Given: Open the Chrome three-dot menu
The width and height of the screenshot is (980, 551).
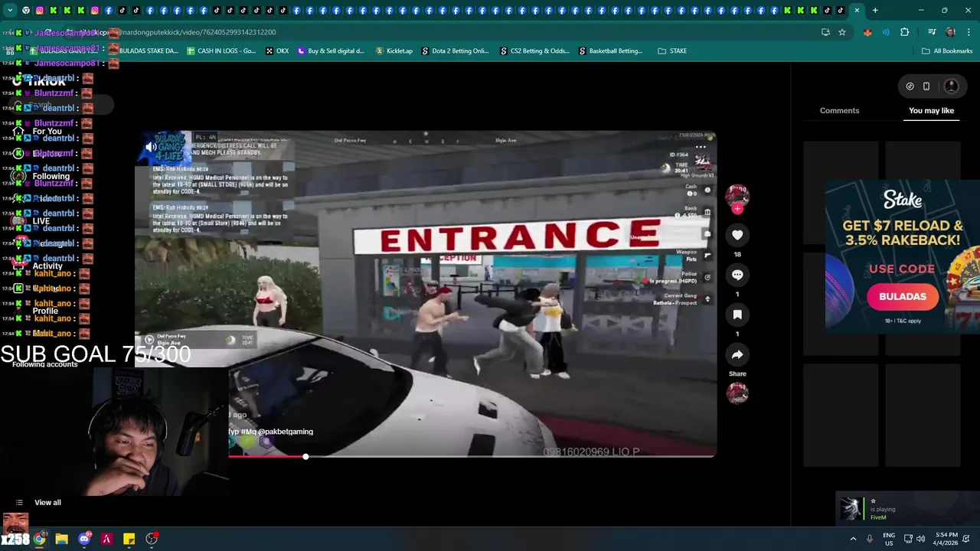Looking at the screenshot, I should [x=967, y=32].
